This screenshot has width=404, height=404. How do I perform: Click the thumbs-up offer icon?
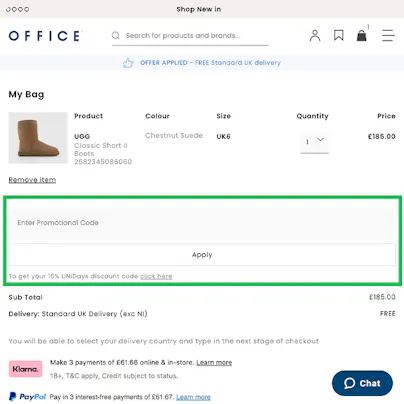(x=128, y=63)
